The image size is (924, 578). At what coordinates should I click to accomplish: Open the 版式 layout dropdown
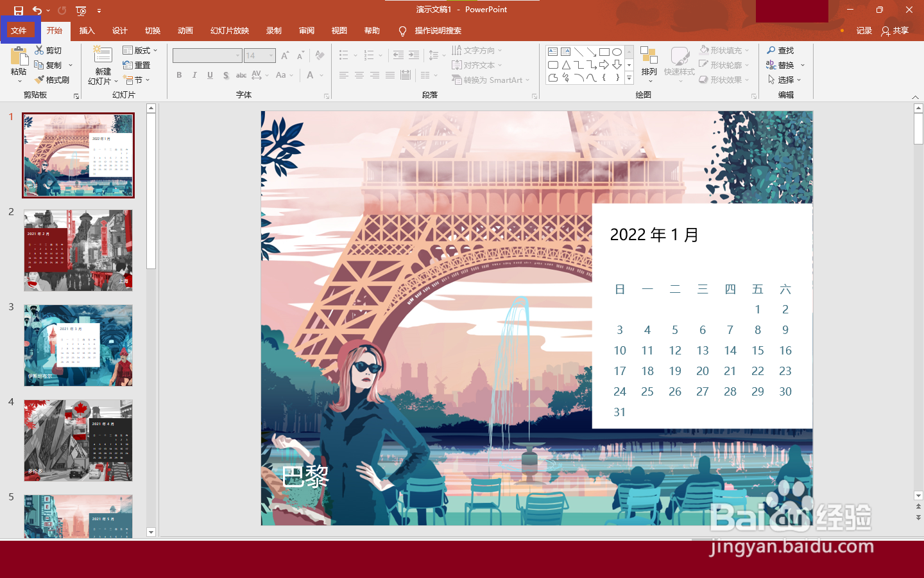[140, 50]
